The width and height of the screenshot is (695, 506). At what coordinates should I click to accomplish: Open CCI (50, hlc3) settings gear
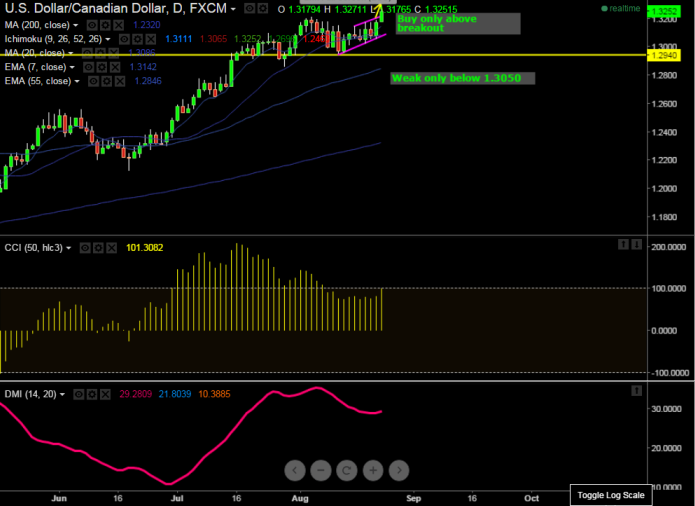98,248
